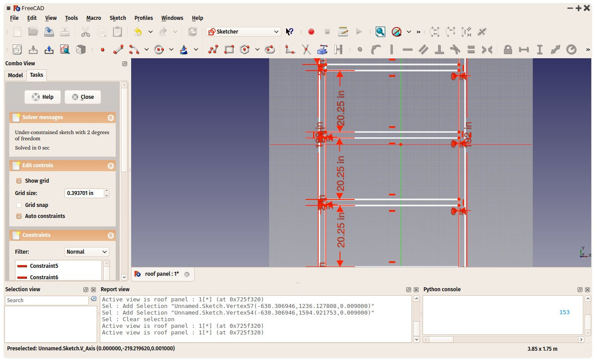This screenshot has width=597, height=364.
Task: Activate the trim edge tool
Action: (306, 50)
